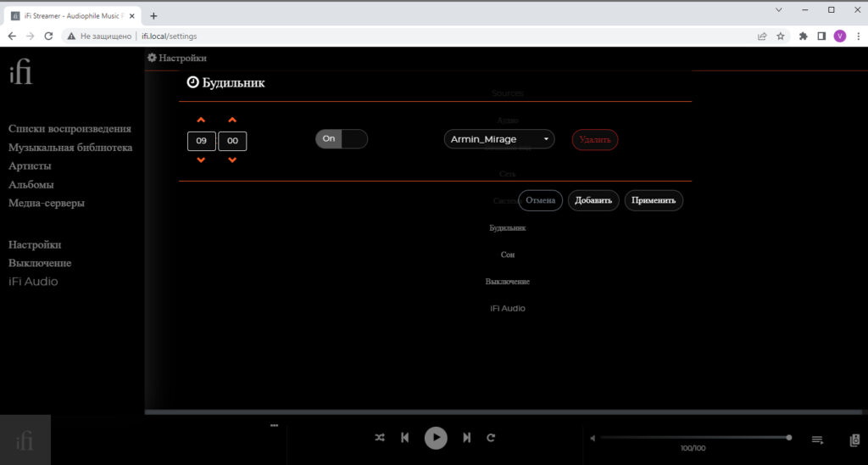Skip to previous track
The width and height of the screenshot is (868, 465).
tap(404, 438)
